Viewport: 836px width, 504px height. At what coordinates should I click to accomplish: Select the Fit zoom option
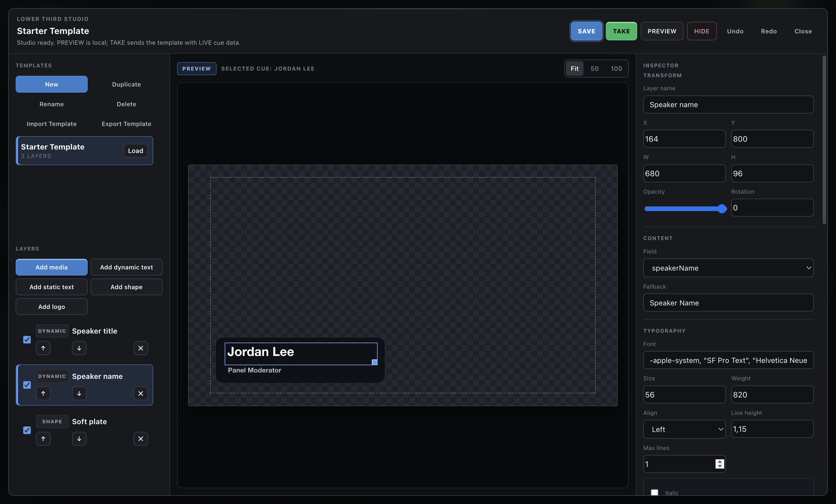pyautogui.click(x=574, y=69)
